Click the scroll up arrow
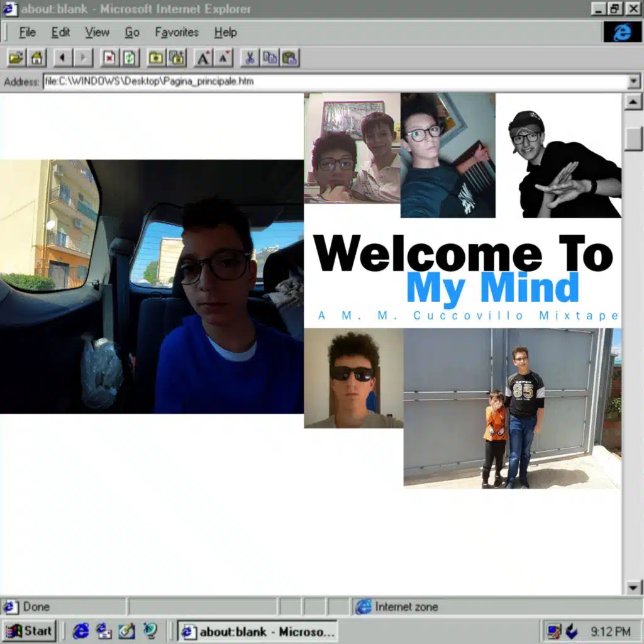The image size is (644, 644). 633,102
